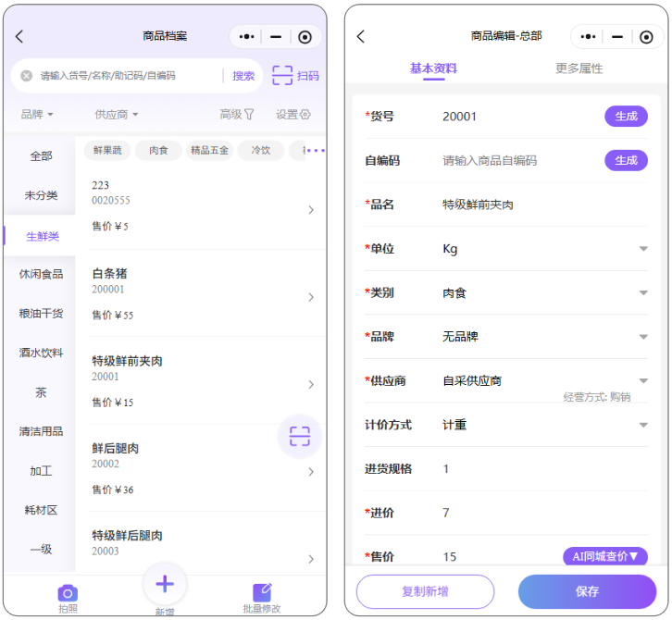Screen dimensions: 672x620
Task: Click the product code 0020555 text
Action: pos(110,201)
